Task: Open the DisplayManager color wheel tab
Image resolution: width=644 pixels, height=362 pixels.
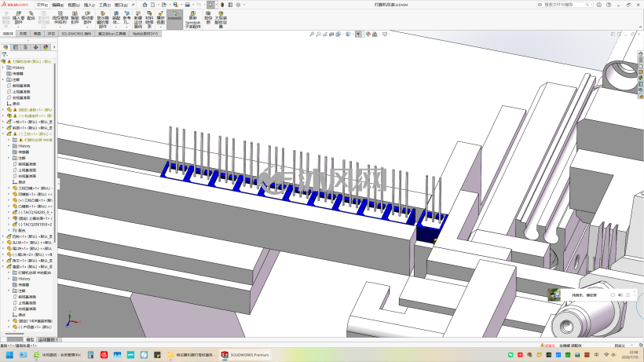Action: click(x=46, y=47)
